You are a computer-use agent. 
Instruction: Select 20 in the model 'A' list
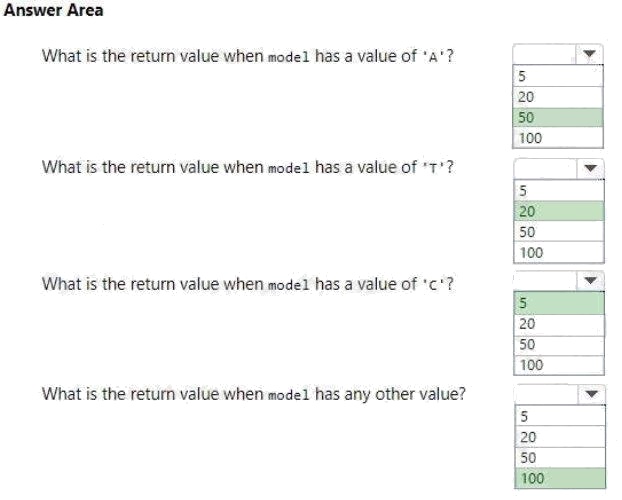click(x=559, y=96)
